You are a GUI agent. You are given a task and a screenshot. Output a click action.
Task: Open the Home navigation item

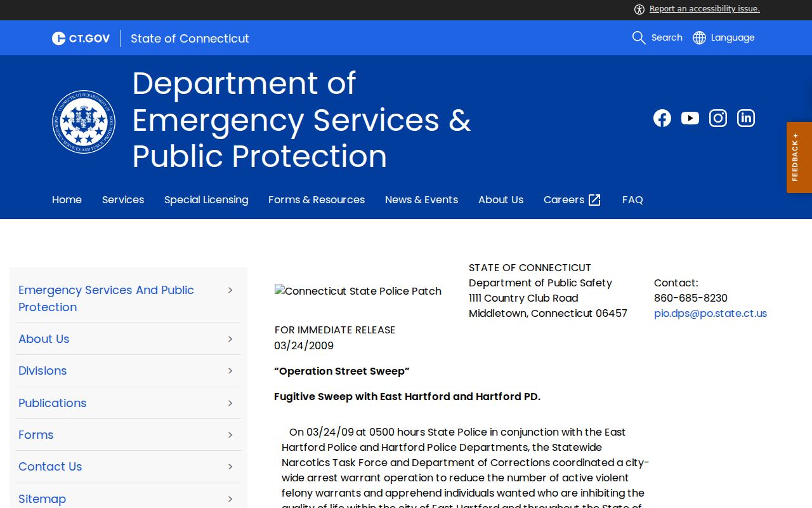pos(67,200)
